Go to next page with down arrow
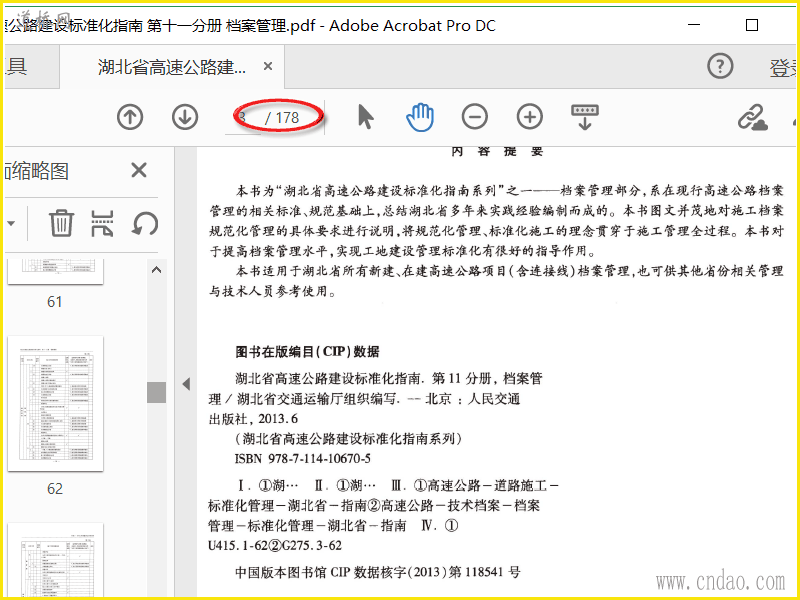This screenshot has width=800, height=600. 185,117
